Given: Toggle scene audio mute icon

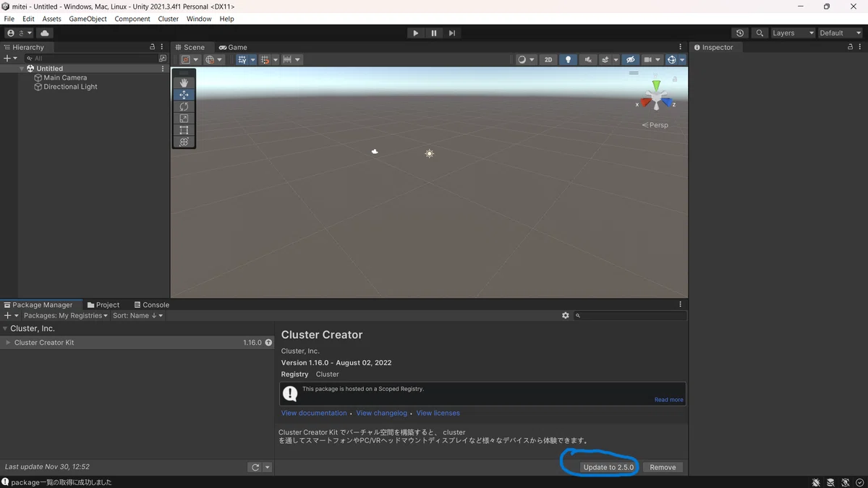Looking at the screenshot, I should coord(589,60).
